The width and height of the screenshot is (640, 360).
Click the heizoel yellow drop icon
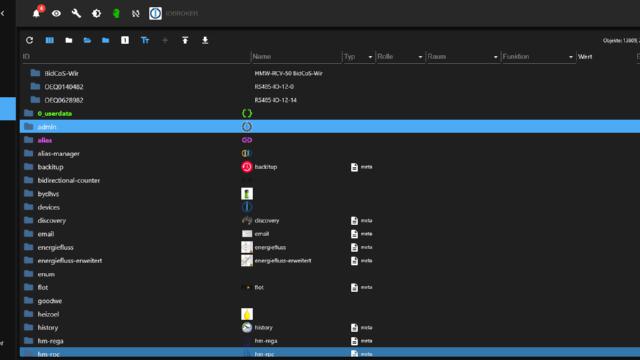[x=247, y=314]
